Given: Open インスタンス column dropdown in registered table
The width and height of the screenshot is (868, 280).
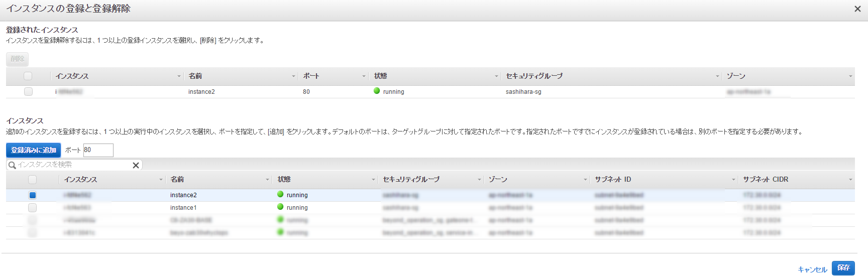Looking at the screenshot, I should (x=179, y=76).
